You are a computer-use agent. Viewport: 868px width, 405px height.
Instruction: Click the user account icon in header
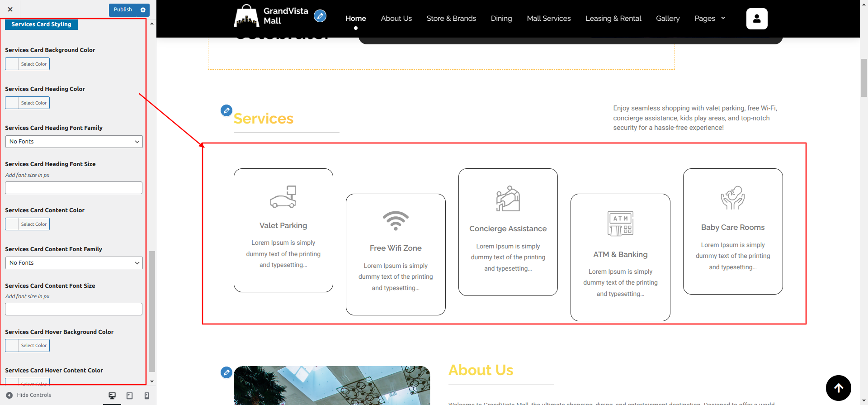[756, 19]
